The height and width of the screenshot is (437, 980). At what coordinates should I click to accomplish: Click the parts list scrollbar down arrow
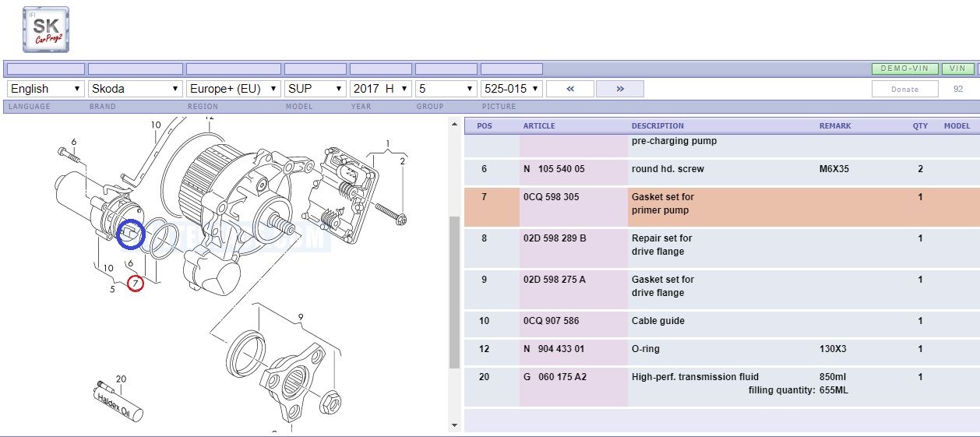[455, 425]
